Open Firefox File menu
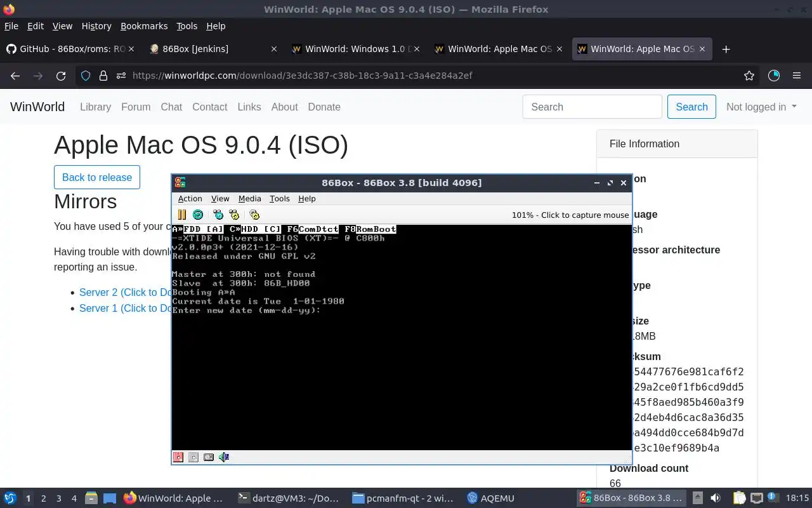This screenshot has height=508, width=812. point(11,26)
